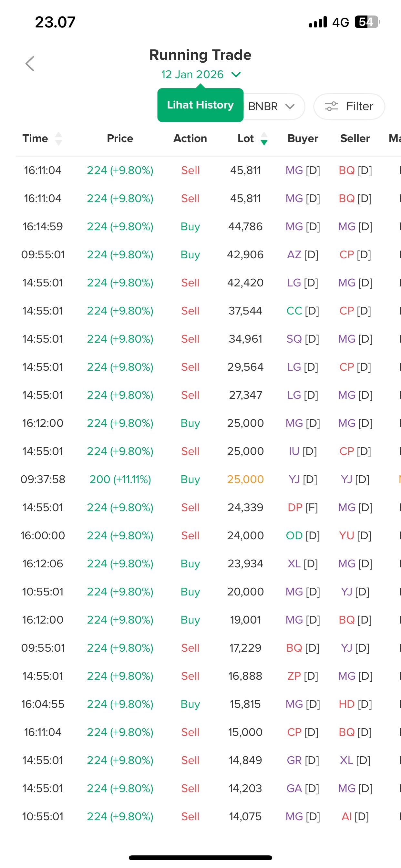Tap the home indicator bar at bottom

[200, 858]
